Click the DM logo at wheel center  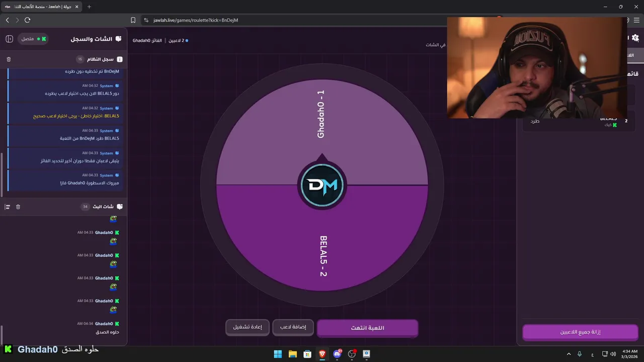pyautogui.click(x=322, y=186)
